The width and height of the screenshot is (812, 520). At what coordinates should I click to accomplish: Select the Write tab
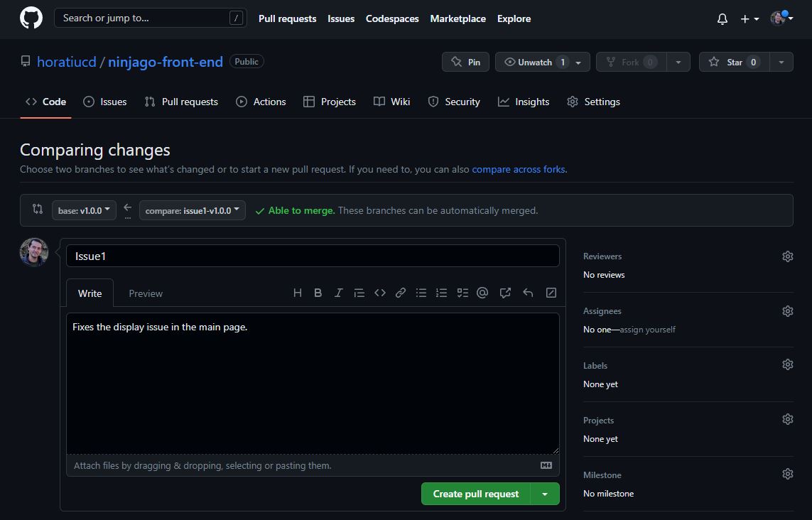click(90, 293)
